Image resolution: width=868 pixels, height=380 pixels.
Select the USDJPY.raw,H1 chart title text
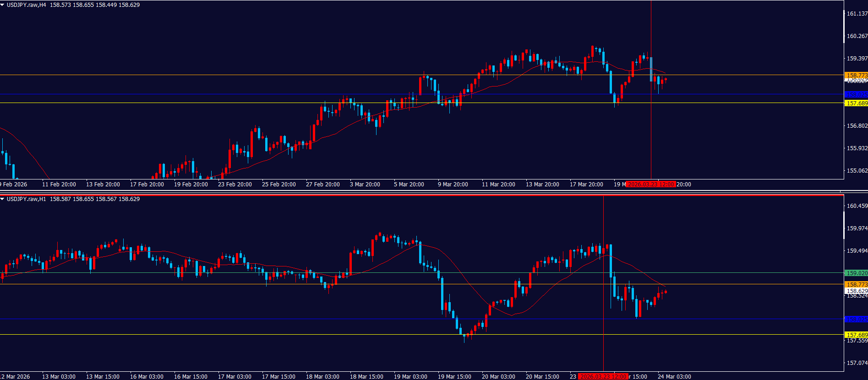pyautogui.click(x=26, y=199)
